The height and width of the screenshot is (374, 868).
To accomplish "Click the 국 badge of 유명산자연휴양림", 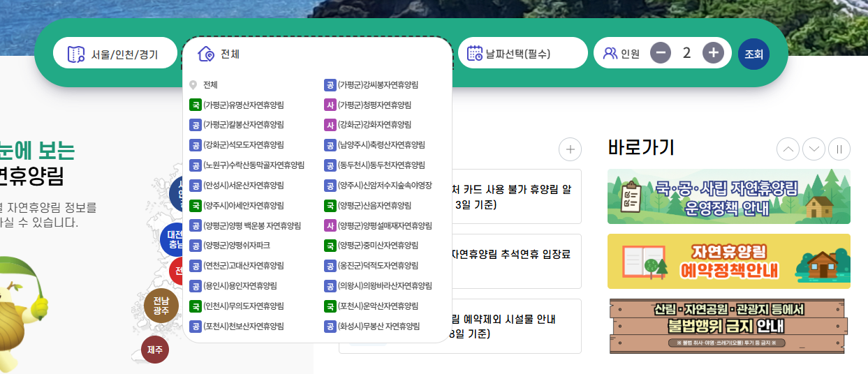I will point(196,105).
